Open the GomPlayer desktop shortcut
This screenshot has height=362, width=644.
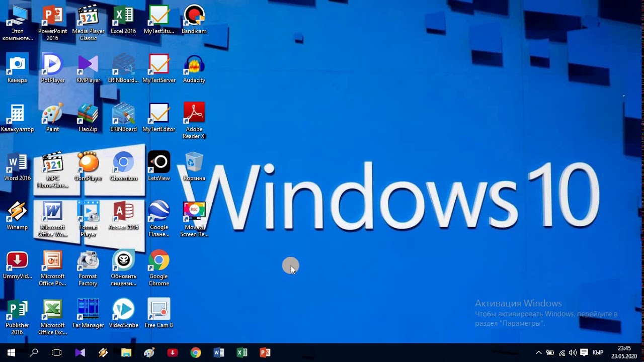[x=88, y=167]
